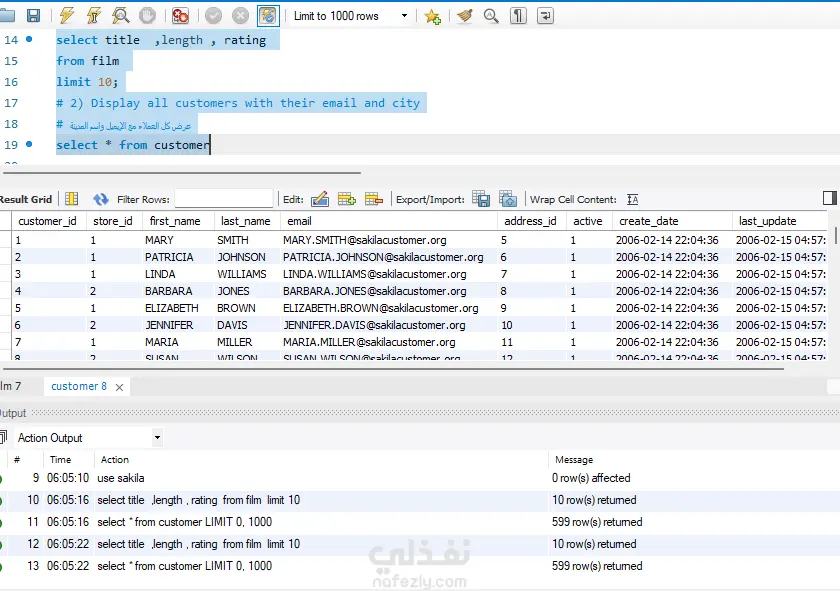
Task: Click the last_name column header
Action: click(245, 221)
